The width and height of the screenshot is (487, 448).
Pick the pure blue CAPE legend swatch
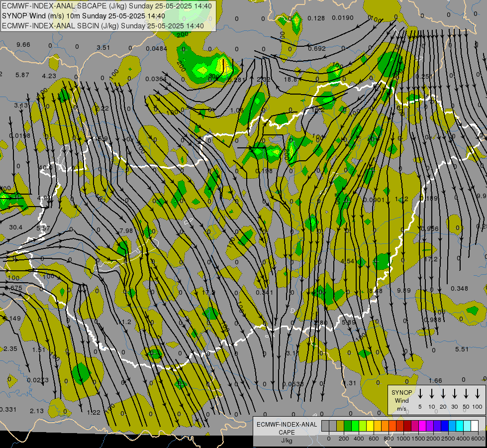[444, 426]
